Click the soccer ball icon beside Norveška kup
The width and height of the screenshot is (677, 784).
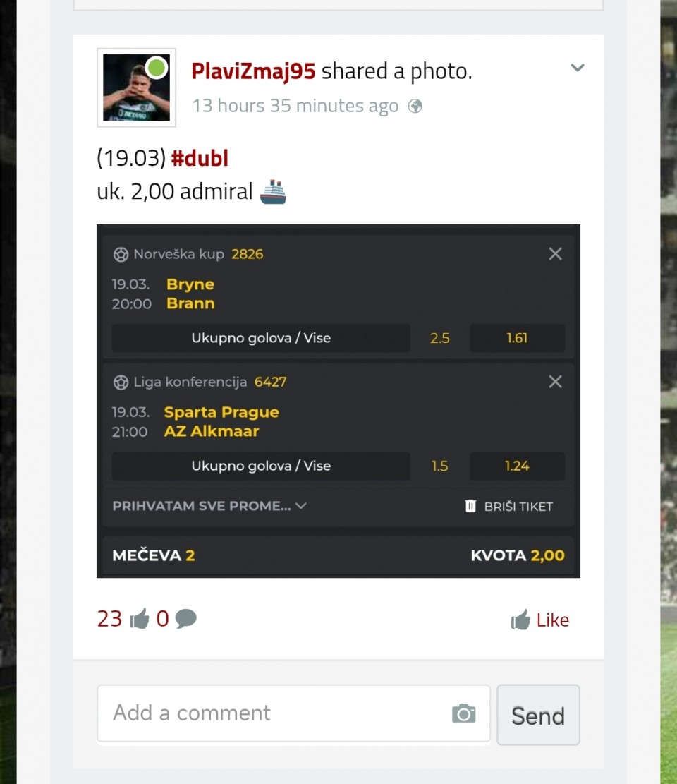pos(121,254)
